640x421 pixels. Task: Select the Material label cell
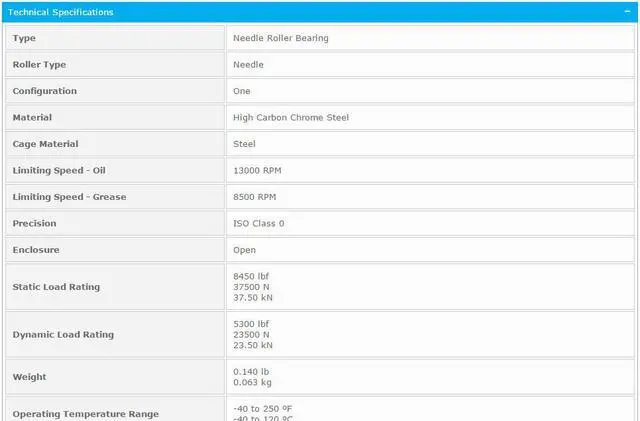pos(32,118)
